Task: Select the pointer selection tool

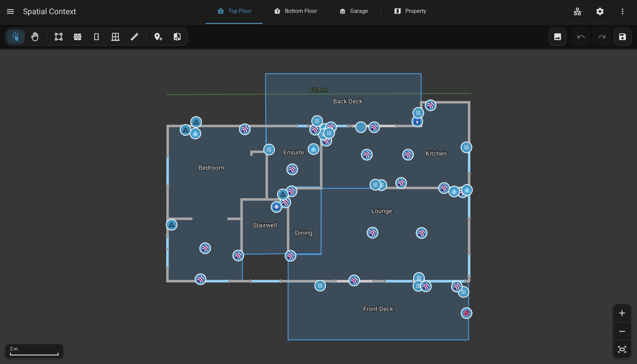Action: pos(16,37)
